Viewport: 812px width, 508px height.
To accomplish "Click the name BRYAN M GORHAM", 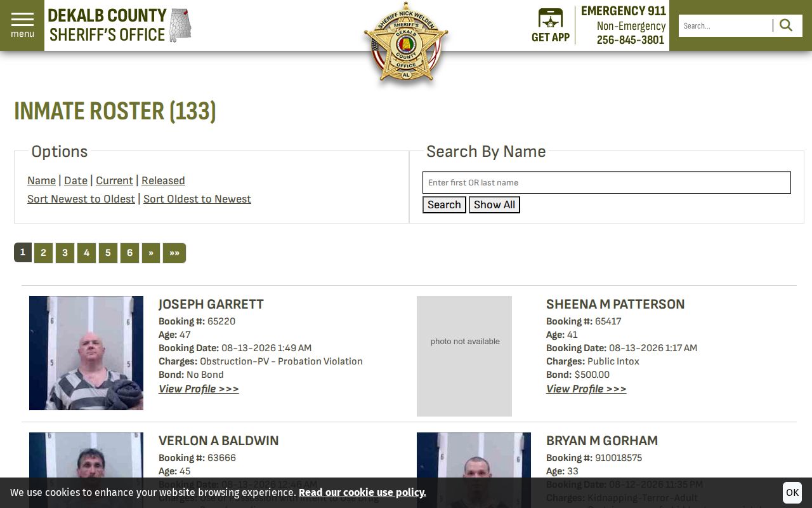I will pos(602,441).
